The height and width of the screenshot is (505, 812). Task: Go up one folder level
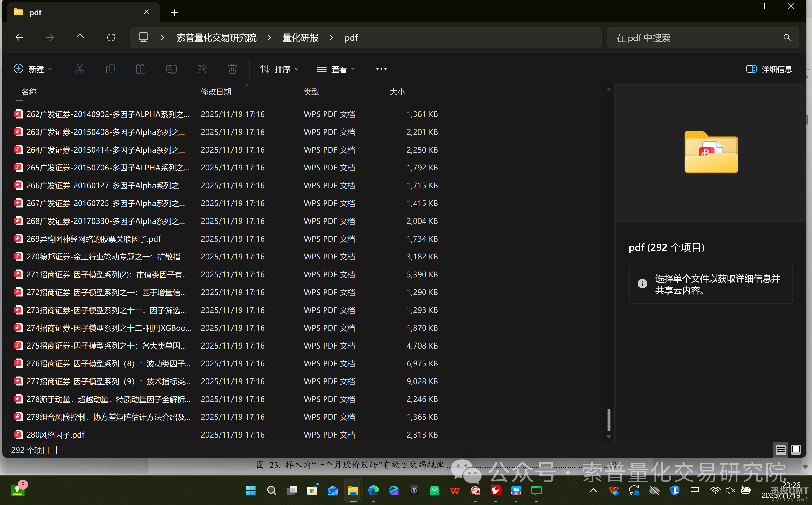pos(80,38)
